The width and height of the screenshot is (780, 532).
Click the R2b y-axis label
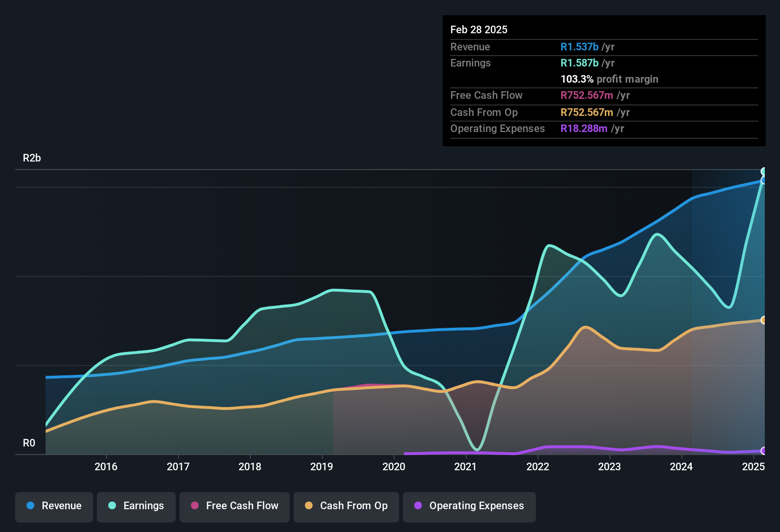point(32,158)
